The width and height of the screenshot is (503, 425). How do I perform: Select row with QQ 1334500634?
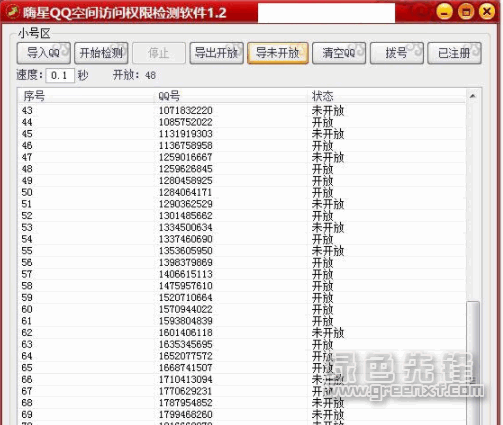tap(242, 227)
